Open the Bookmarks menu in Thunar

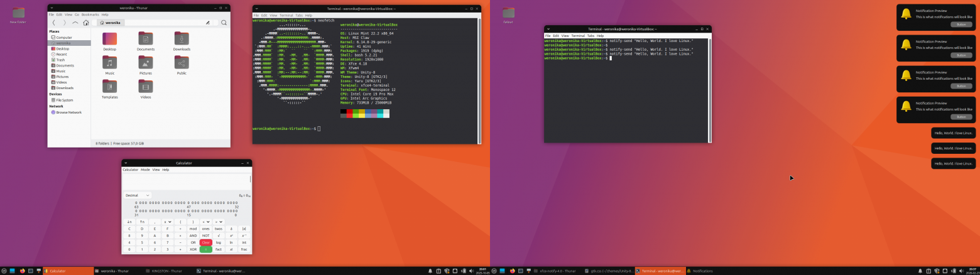[90, 14]
